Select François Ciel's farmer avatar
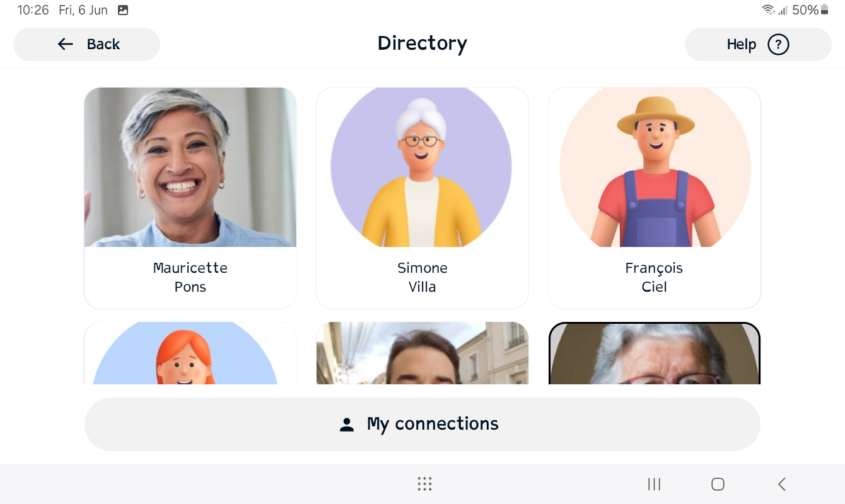This screenshot has width=845, height=504. pos(655,167)
